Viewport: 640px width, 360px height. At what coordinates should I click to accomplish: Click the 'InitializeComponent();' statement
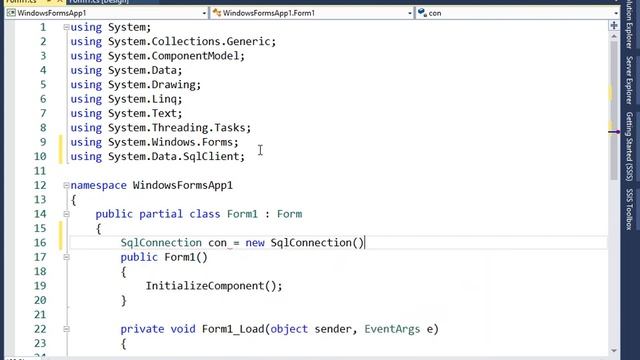(214, 286)
